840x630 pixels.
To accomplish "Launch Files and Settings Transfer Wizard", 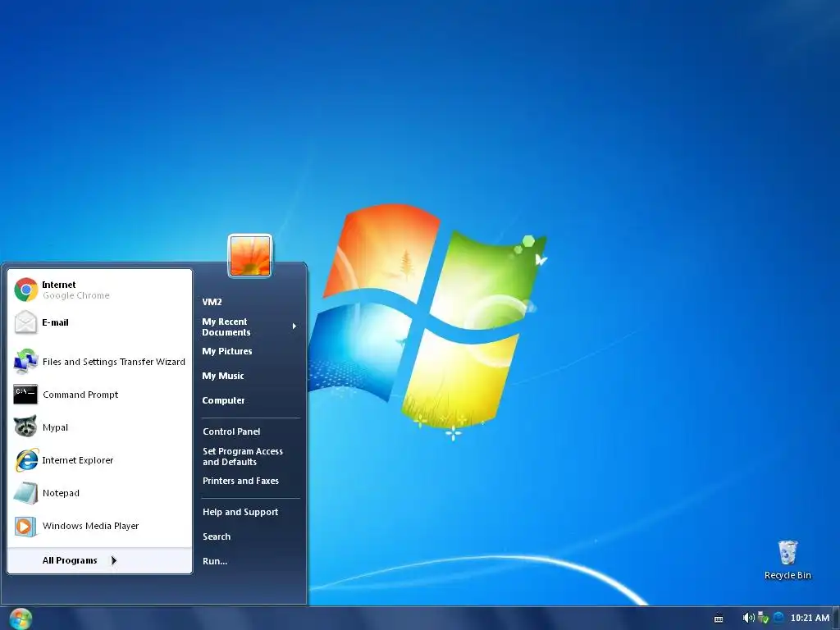I will 99,362.
